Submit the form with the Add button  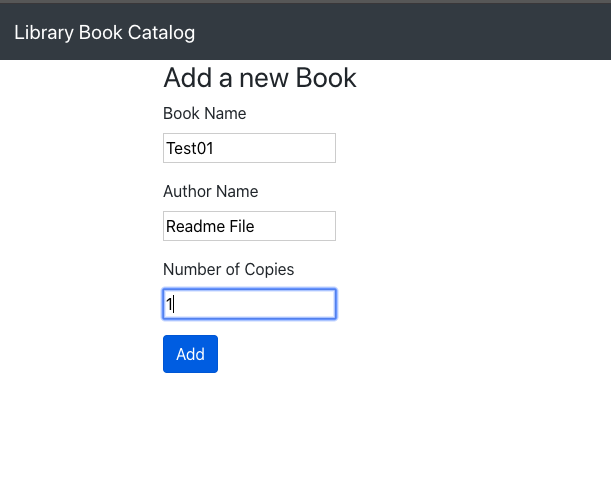tap(191, 354)
